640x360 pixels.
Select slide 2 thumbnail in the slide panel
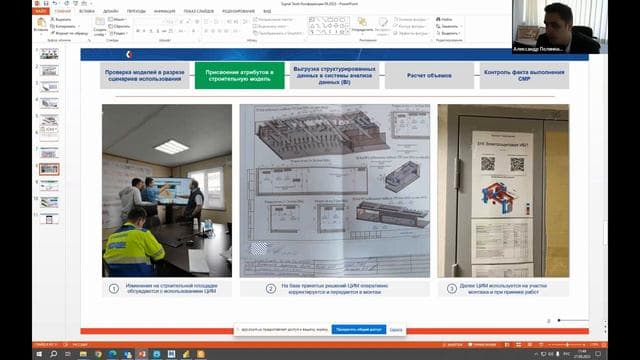tap(49, 70)
